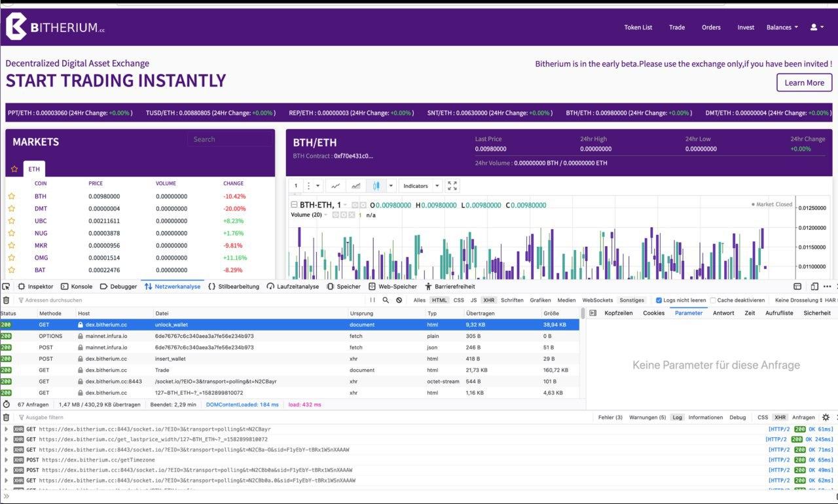
Task: Click Adressen durchsuchen filter field
Action: (190, 300)
